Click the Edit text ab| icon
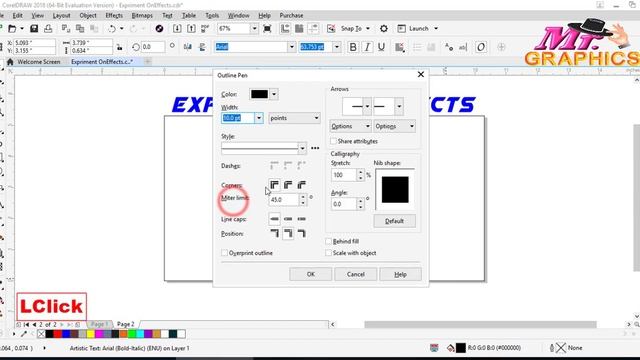 click(463, 47)
